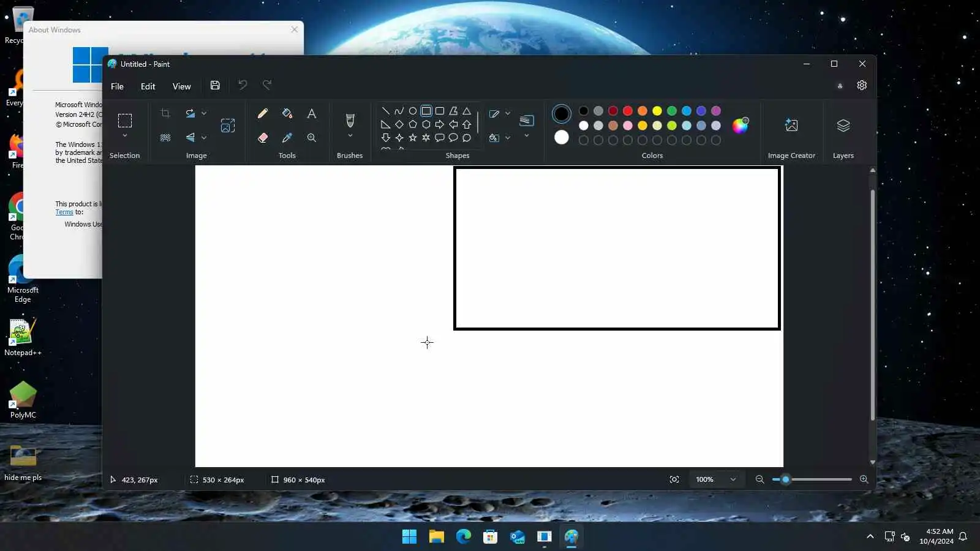Toggle the Rounded rectangle shape

pos(440,111)
